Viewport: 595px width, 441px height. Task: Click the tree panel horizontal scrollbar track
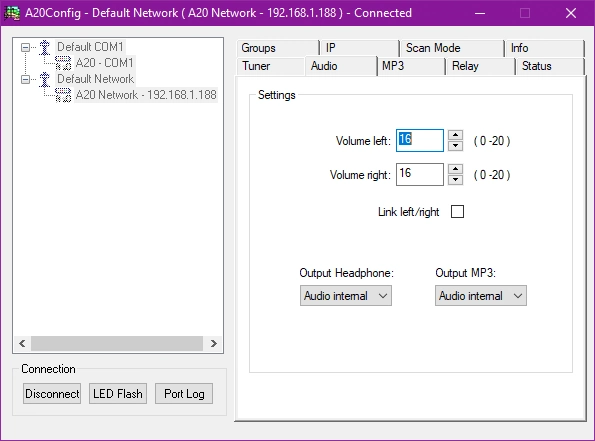117,343
